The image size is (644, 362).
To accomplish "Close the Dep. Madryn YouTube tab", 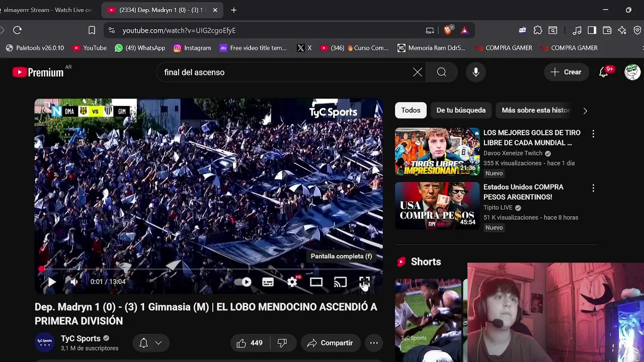I will click(x=215, y=10).
